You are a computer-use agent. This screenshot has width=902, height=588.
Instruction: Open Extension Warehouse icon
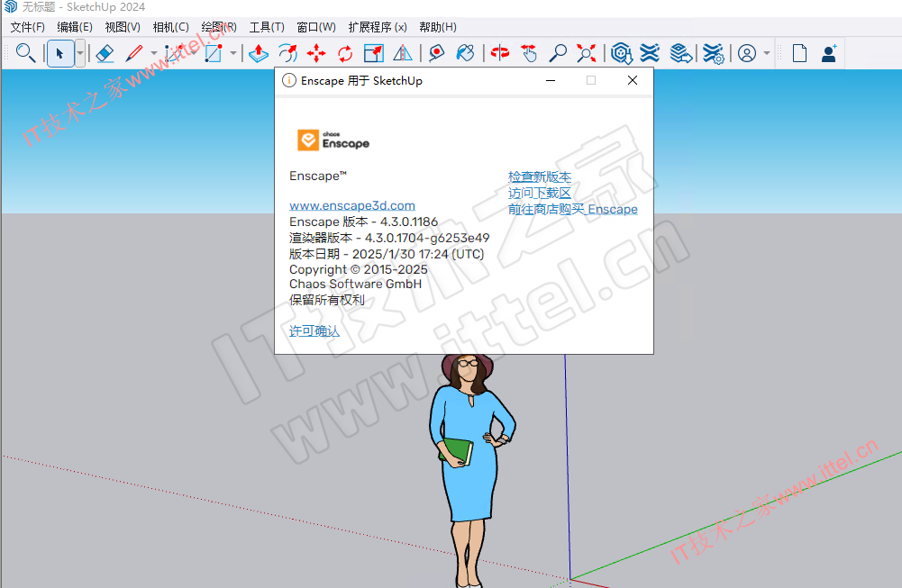(x=650, y=53)
